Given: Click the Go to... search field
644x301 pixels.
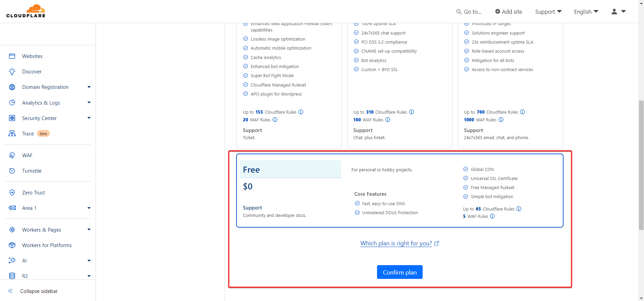Looking at the screenshot, I should pos(469,12).
